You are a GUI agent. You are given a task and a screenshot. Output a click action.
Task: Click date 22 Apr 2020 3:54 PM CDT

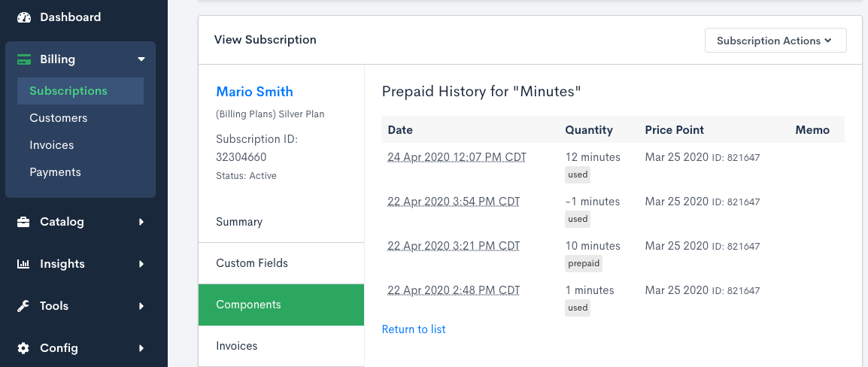coord(454,202)
